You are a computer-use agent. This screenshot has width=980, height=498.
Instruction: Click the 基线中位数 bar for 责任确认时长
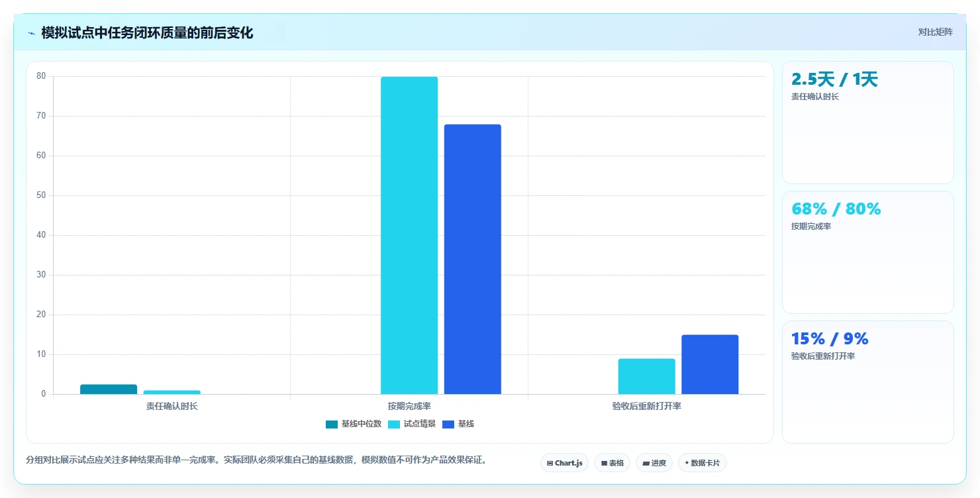click(109, 389)
